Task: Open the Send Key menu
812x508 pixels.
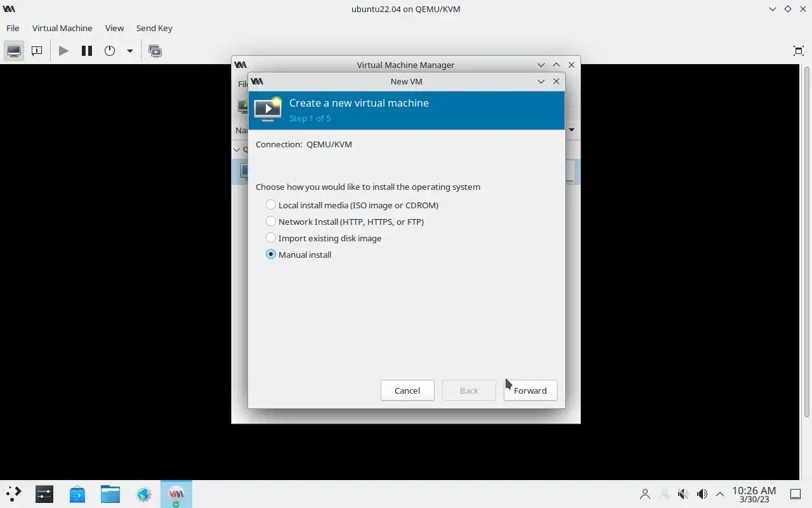Action: tap(154, 28)
